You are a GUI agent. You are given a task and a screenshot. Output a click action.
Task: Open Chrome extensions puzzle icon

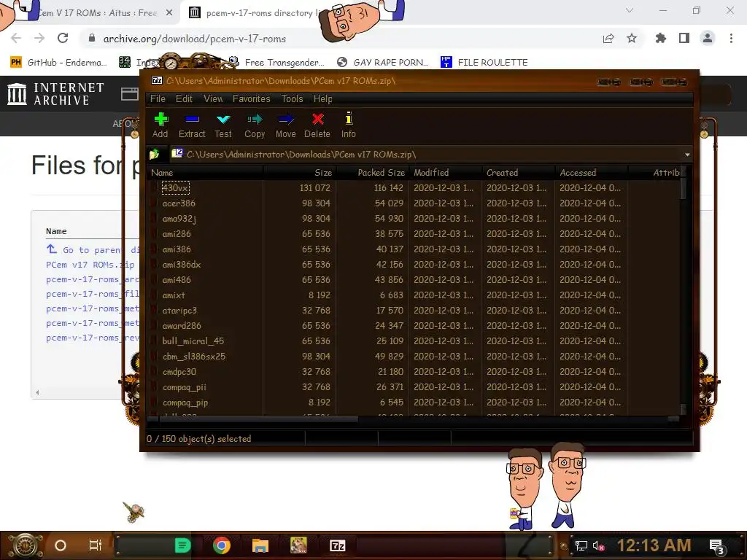[x=661, y=38]
